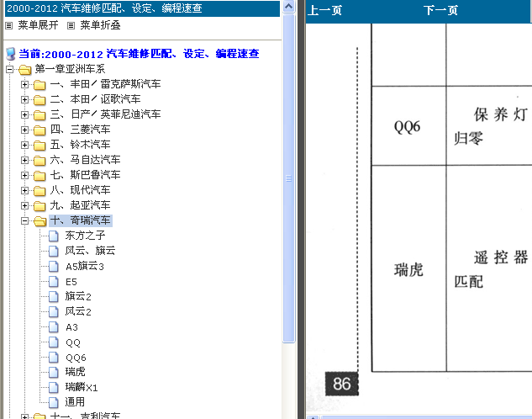The width and height of the screenshot is (532, 419).
Task: Expand the 铃木汽车 node
Action: pos(24,145)
